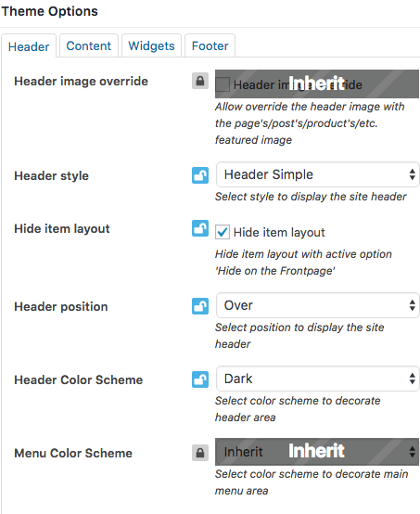Click the Theme Options panel title
420x514 pixels.
click(x=49, y=11)
